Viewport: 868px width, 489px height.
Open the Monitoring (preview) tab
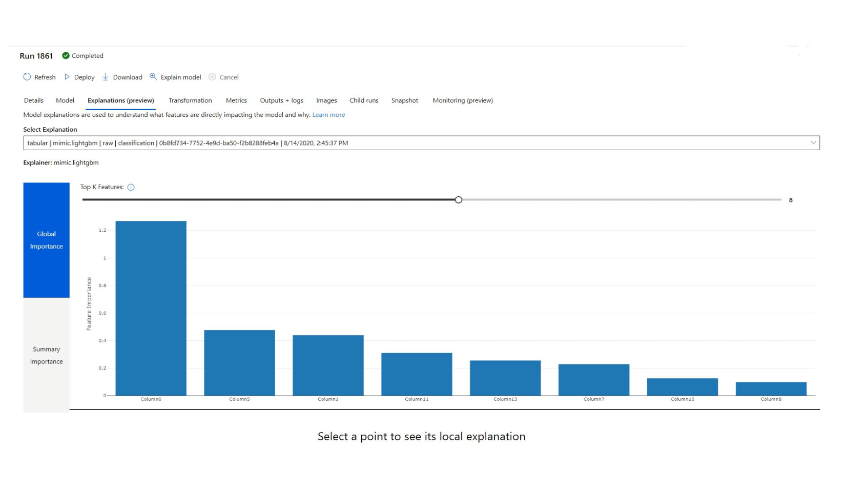point(463,100)
